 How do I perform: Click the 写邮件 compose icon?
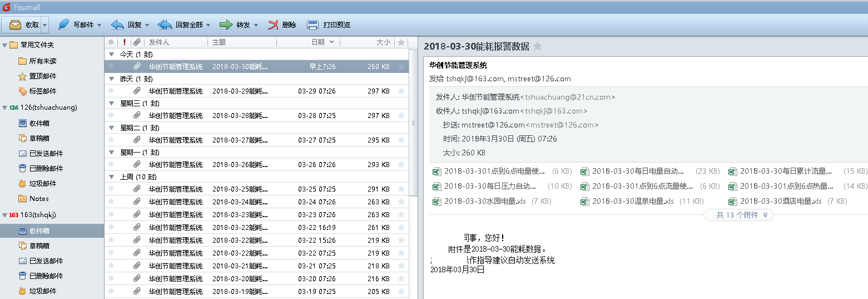[x=64, y=25]
